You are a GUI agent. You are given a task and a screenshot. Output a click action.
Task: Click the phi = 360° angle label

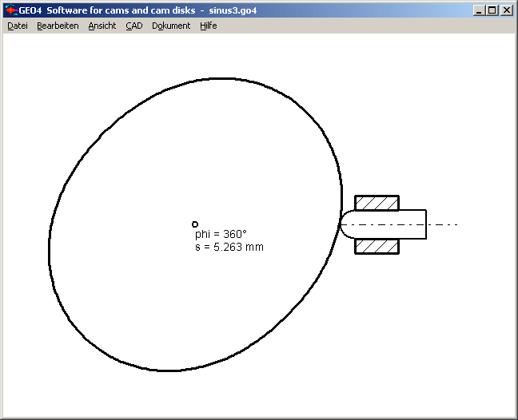(221, 235)
